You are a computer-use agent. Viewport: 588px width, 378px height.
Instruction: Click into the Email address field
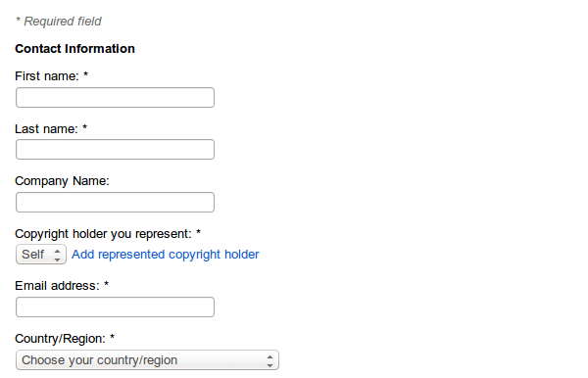pyautogui.click(x=115, y=307)
